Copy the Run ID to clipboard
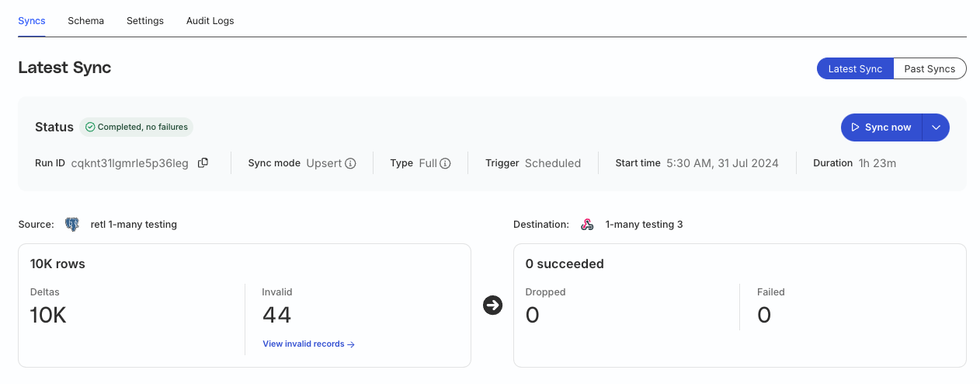The image size is (980, 384). point(203,163)
